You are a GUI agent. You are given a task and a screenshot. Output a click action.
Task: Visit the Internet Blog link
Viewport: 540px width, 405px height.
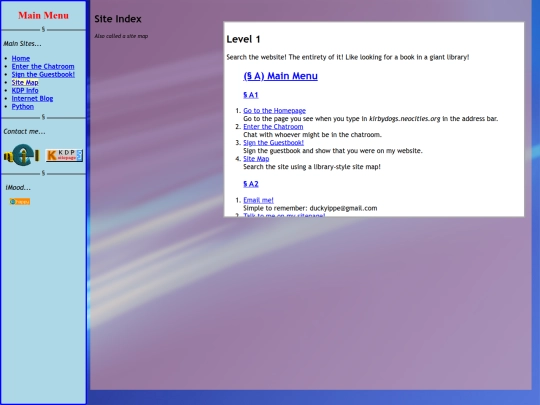click(x=32, y=98)
